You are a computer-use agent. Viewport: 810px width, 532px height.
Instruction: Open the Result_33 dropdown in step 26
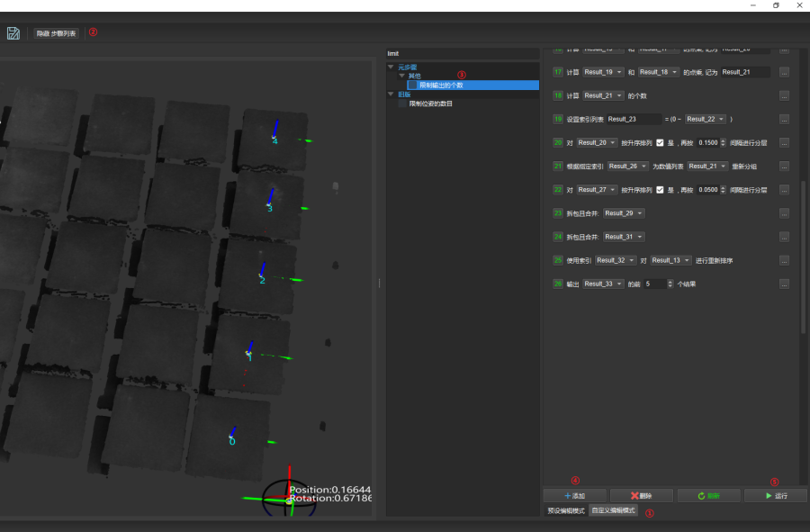[x=602, y=284]
